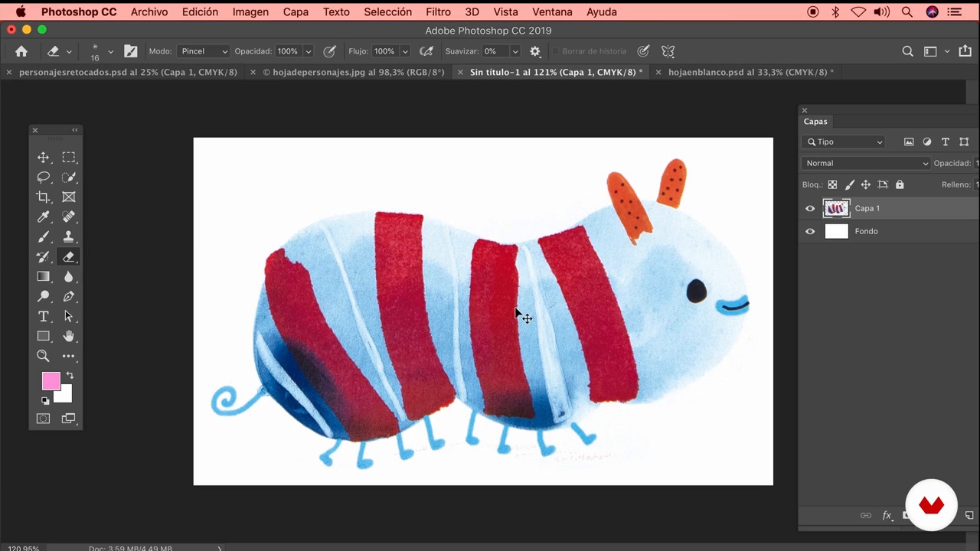This screenshot has width=980, height=551.
Task: Select the Type tool
Action: click(44, 317)
